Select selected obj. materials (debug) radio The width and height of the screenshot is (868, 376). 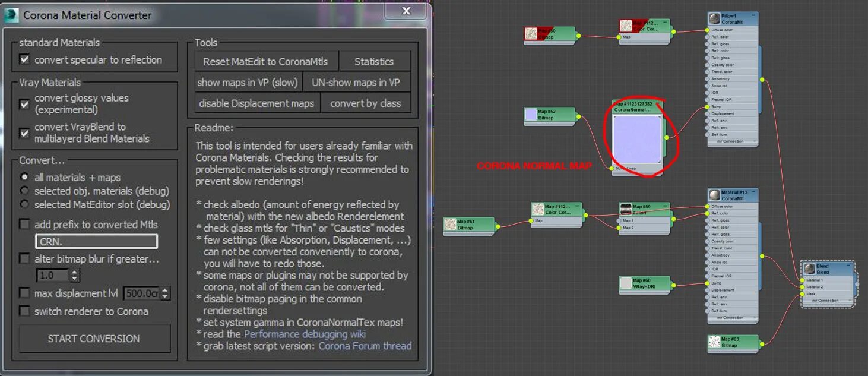point(24,191)
